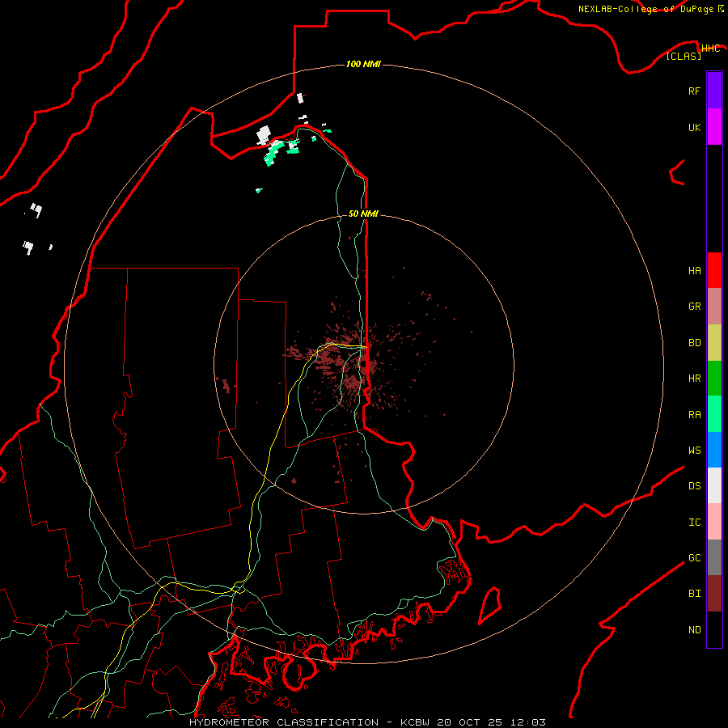Viewport: 728px width, 728px height.
Task: Click the HA legend label
Action: pos(694,271)
